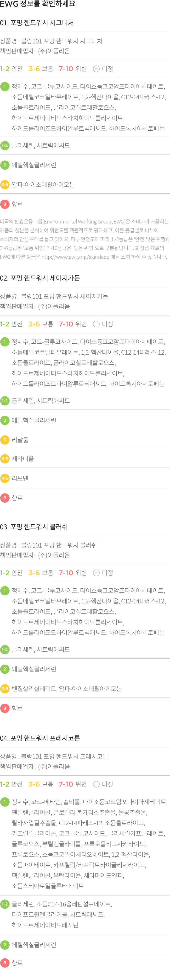
Task: Click the red 8 badge in 프레시코튼 section
Action: coord(5,963)
